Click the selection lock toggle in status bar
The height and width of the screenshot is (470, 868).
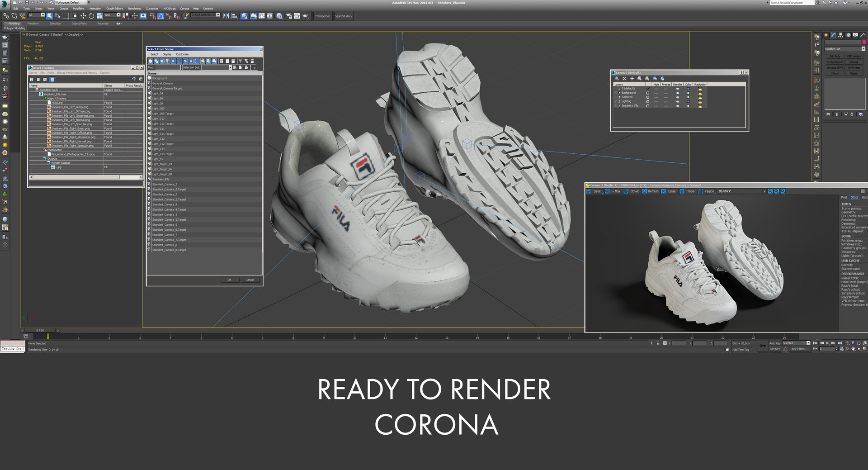658,343
